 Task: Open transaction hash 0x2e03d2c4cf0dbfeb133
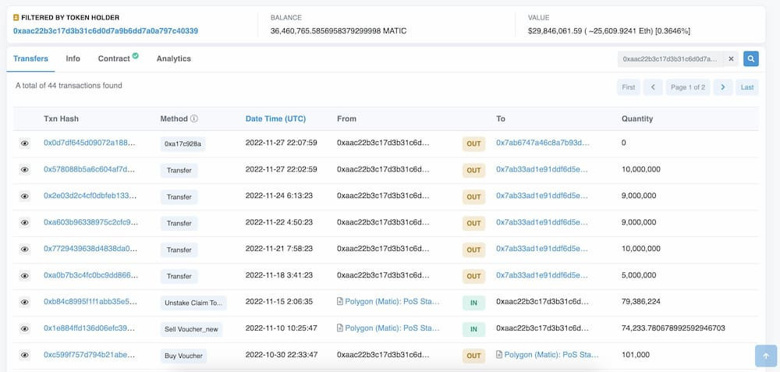pos(90,195)
